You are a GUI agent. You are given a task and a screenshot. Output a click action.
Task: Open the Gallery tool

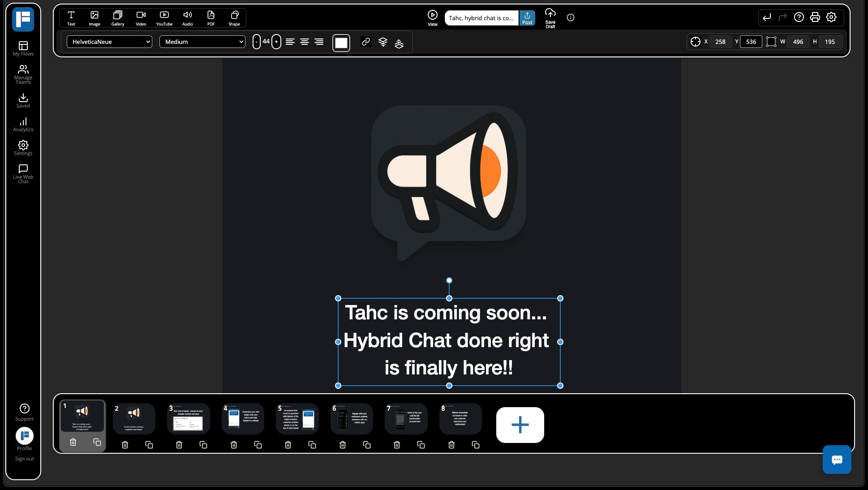[x=117, y=18]
